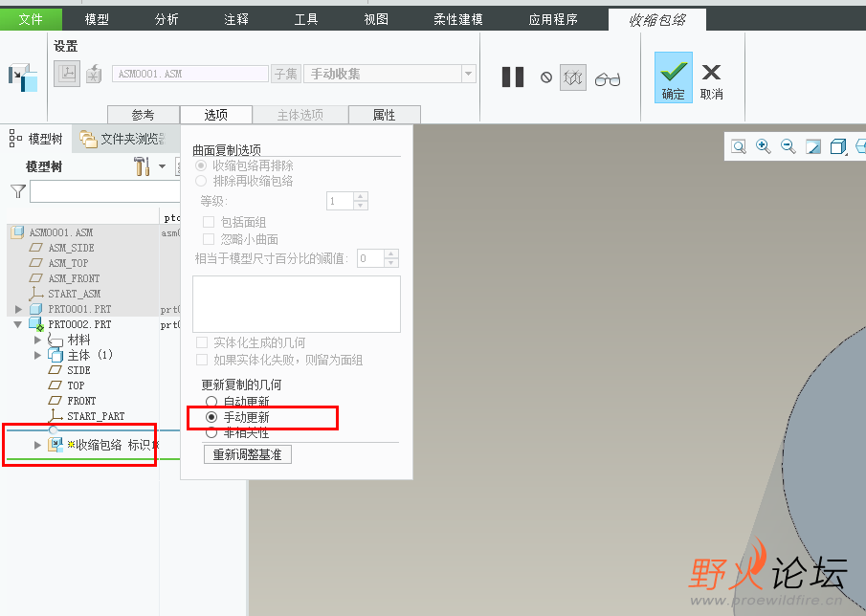This screenshot has width=866, height=616.
Task: Click the zoom out magnifier icon
Action: click(788, 146)
